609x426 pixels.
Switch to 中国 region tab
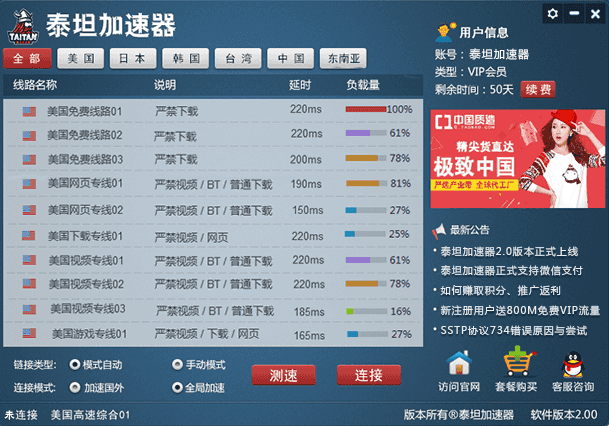click(291, 58)
